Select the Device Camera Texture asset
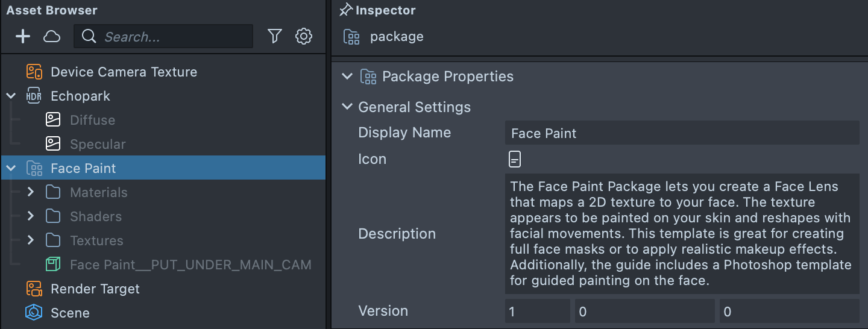868x329 pixels. click(x=124, y=72)
